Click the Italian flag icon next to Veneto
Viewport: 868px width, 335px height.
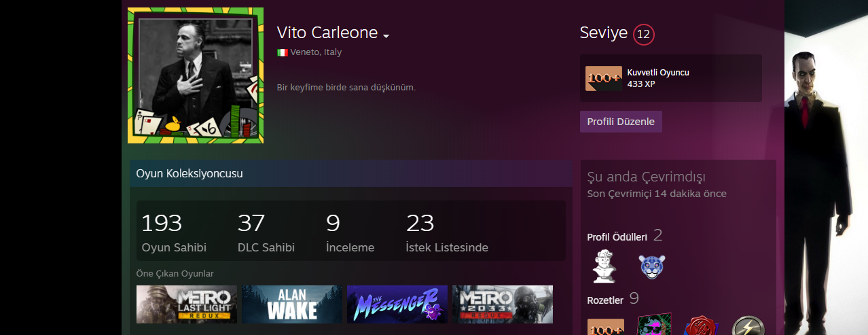tap(282, 52)
